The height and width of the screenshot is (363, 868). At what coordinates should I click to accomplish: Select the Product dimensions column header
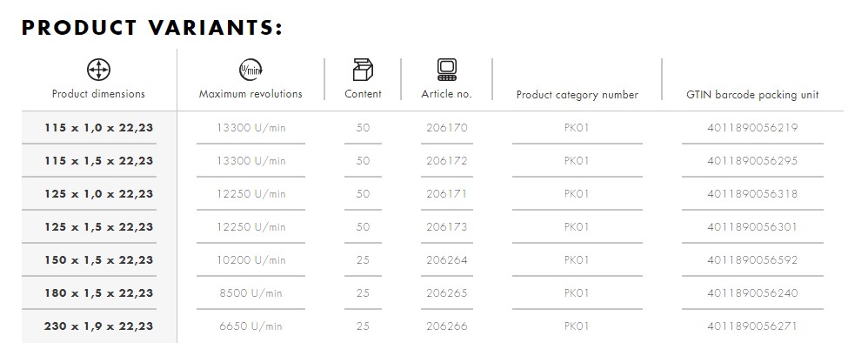[x=98, y=94]
